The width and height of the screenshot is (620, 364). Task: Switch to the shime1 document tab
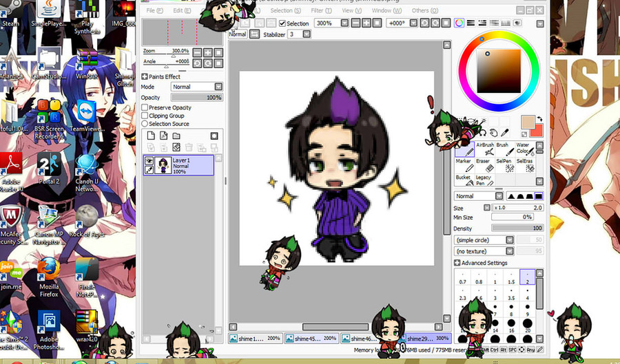pos(255,339)
